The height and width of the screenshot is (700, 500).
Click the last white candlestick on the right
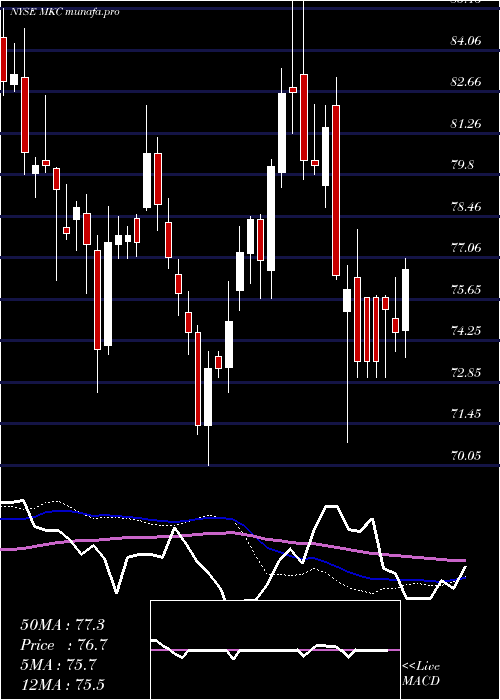pyautogui.click(x=406, y=300)
